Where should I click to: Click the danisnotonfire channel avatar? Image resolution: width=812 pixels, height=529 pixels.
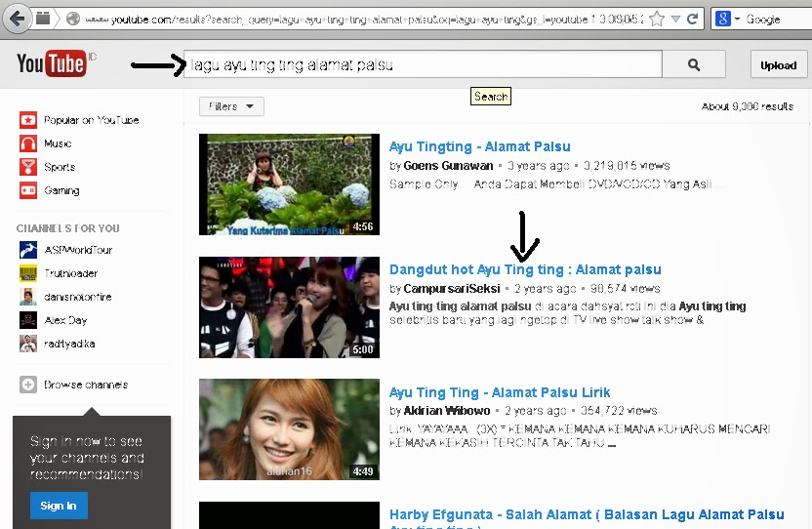point(28,297)
